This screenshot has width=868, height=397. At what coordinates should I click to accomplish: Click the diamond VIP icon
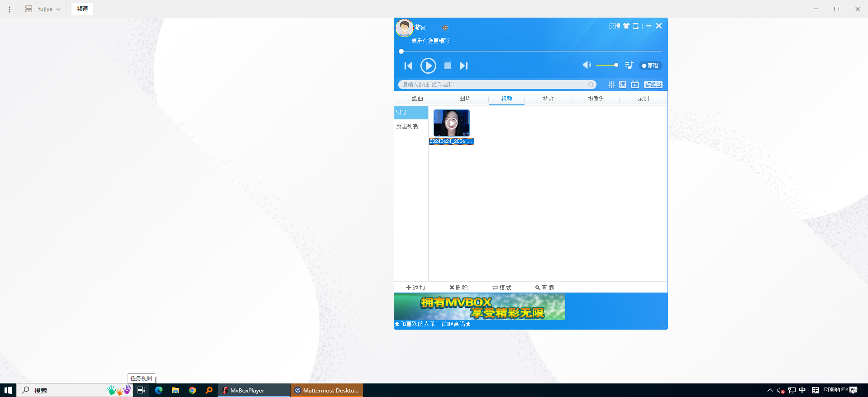pos(445,28)
